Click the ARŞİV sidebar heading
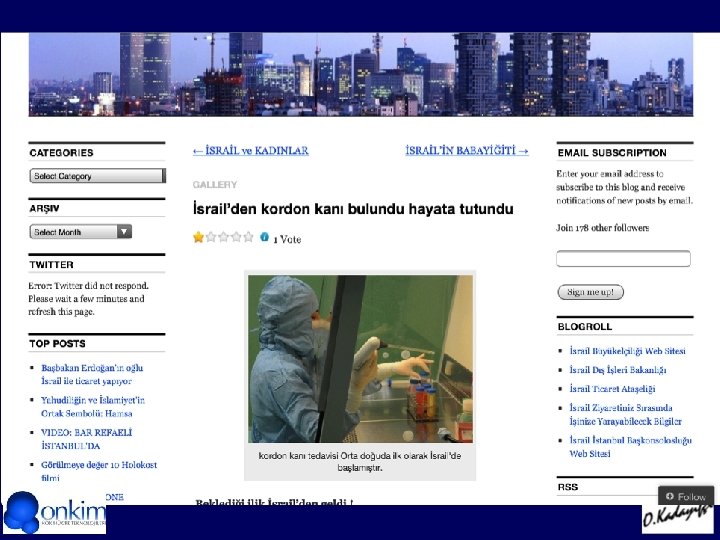The width and height of the screenshot is (720, 540). (44, 208)
